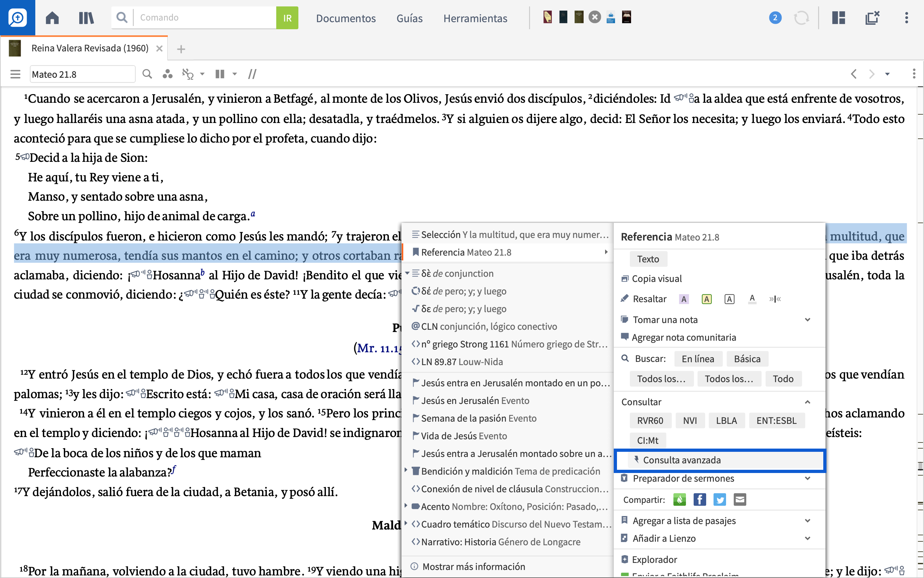Select the LN 89.87 Louw-Nida entry
The width and height of the screenshot is (924, 578).
coord(508,362)
